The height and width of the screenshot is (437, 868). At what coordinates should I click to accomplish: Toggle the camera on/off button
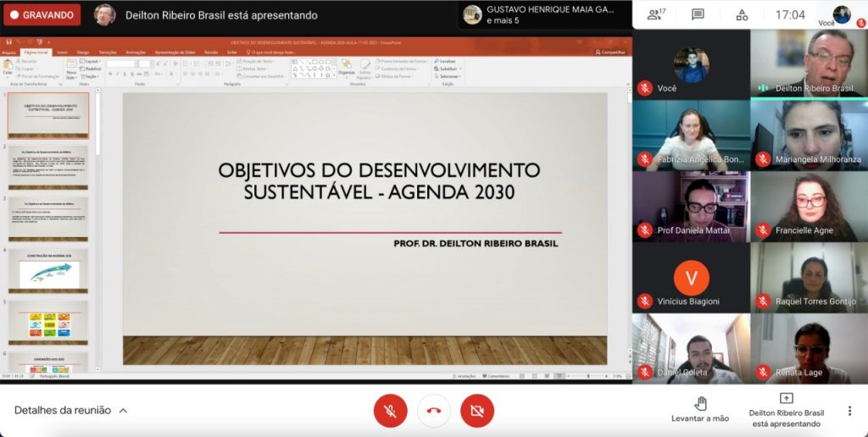(x=477, y=411)
